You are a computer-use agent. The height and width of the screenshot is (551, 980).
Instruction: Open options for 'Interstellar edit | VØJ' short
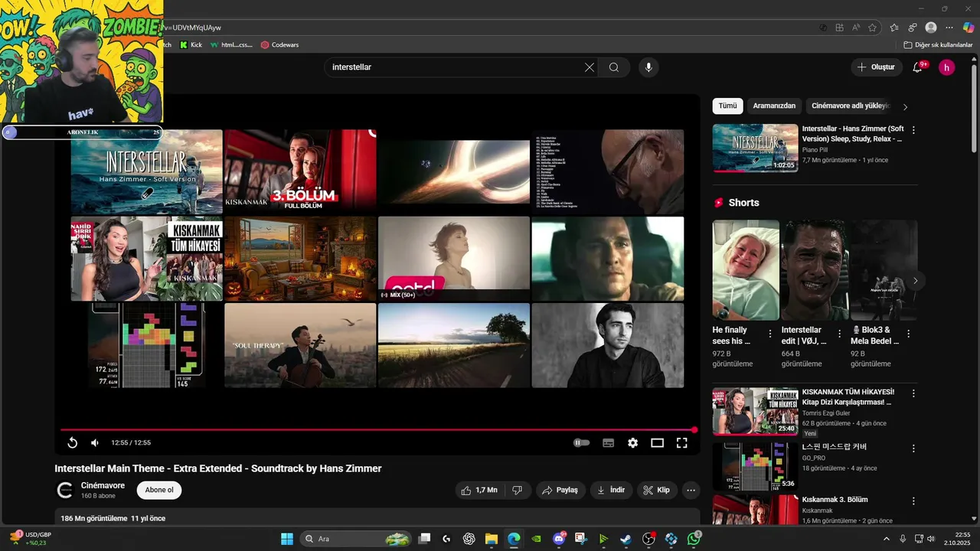pos(839,334)
